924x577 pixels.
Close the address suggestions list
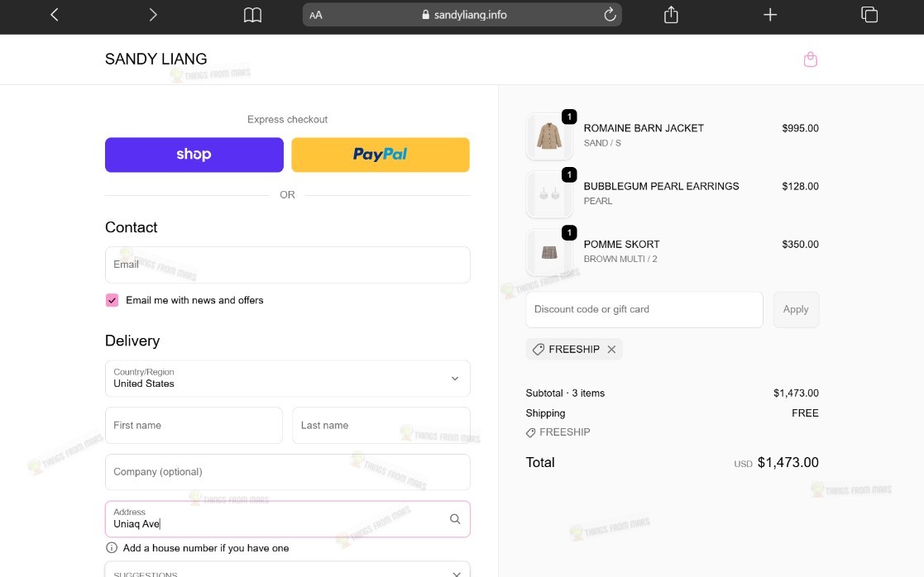click(456, 574)
